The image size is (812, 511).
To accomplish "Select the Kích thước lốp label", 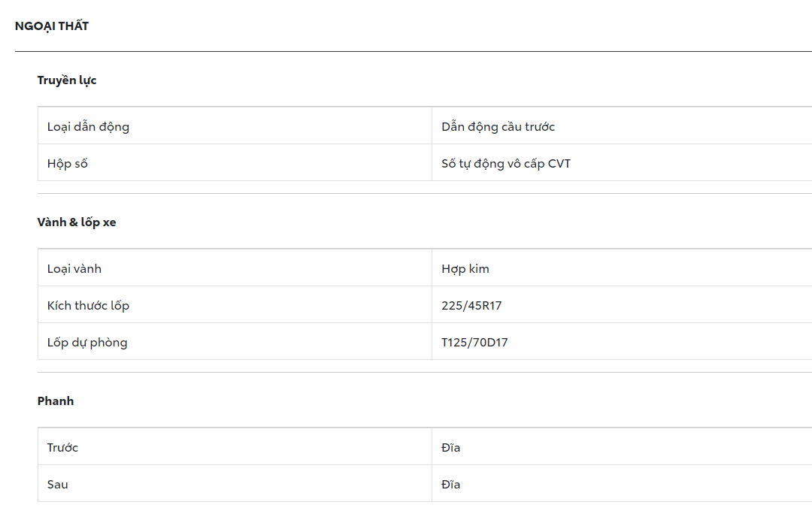I will (x=88, y=306).
